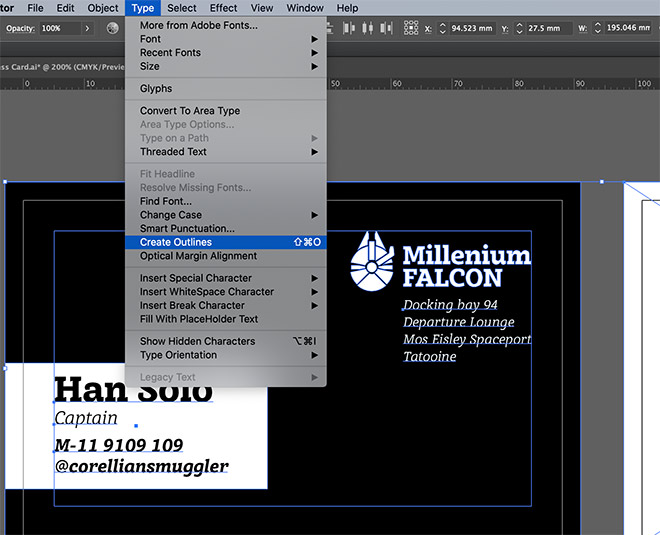Click the W width stepper
This screenshot has width=660, height=535.
click(597, 29)
